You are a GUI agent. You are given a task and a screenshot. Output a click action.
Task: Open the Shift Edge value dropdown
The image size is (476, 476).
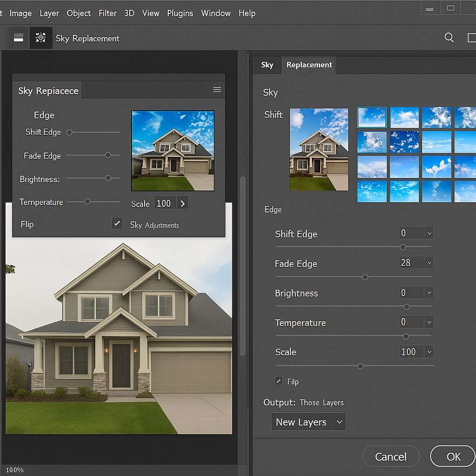pyautogui.click(x=428, y=233)
